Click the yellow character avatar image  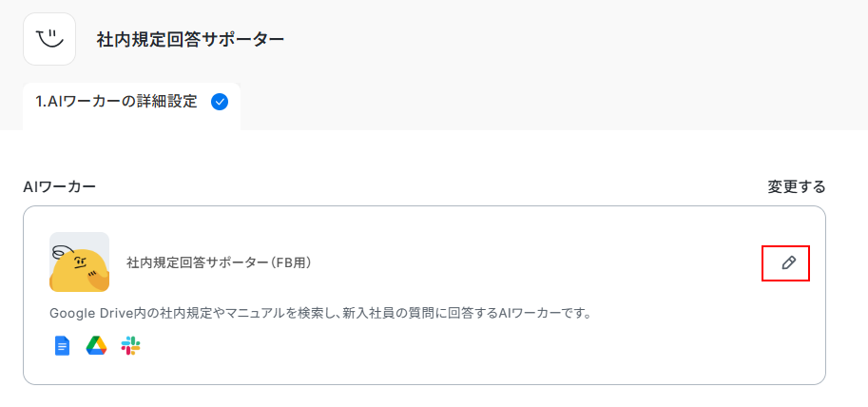(x=79, y=262)
